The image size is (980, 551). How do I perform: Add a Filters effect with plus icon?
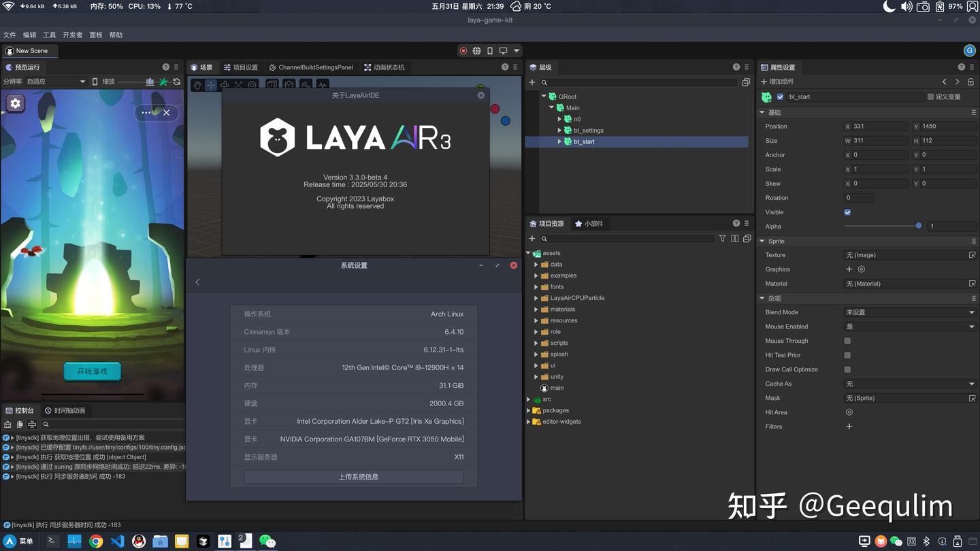[849, 427]
